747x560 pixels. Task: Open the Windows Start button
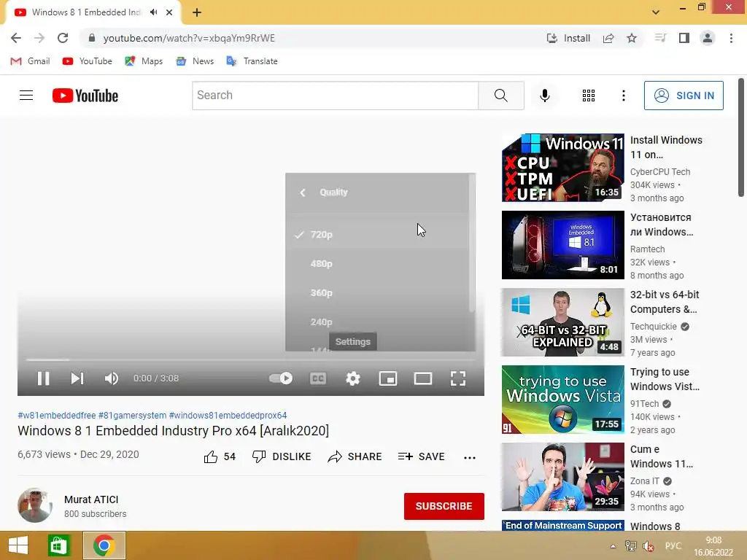click(18, 545)
